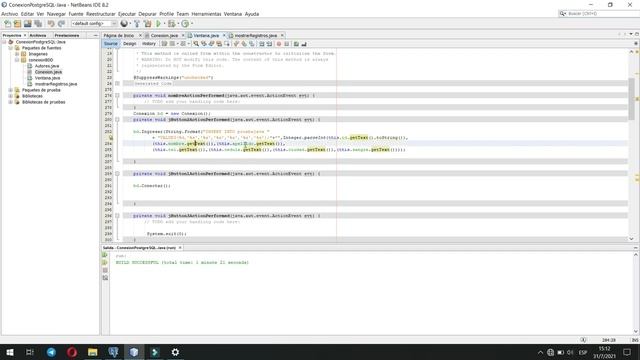Click the New File toolbar icon
Image resolution: width=640 pixels, height=360 pixels.
[8, 24]
